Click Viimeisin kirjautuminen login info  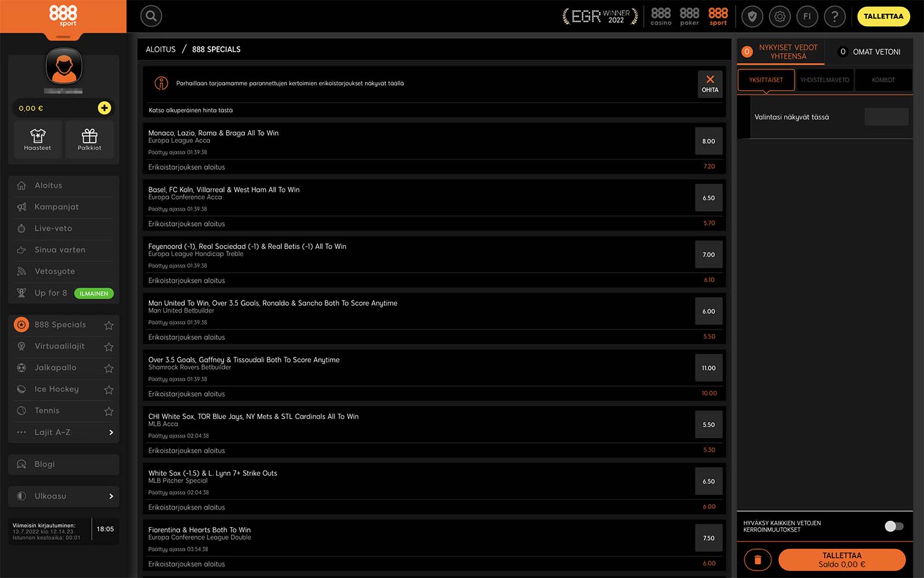47,532
